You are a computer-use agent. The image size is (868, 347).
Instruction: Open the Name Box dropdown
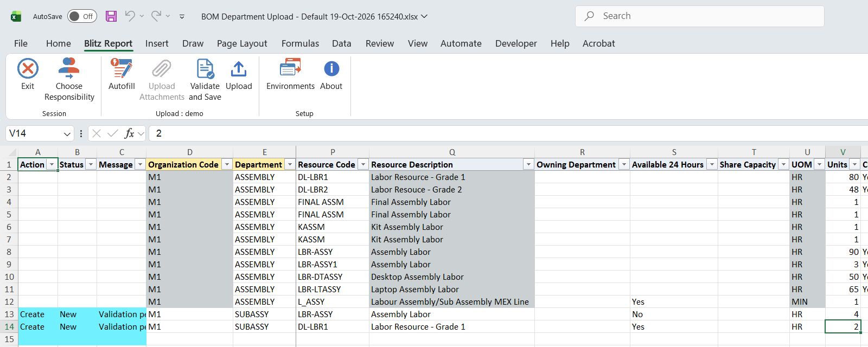(x=67, y=133)
